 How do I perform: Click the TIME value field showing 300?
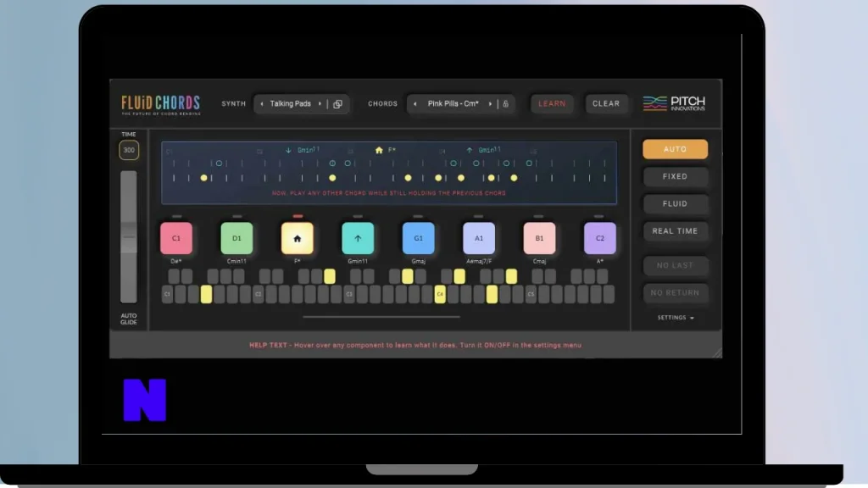click(x=129, y=150)
